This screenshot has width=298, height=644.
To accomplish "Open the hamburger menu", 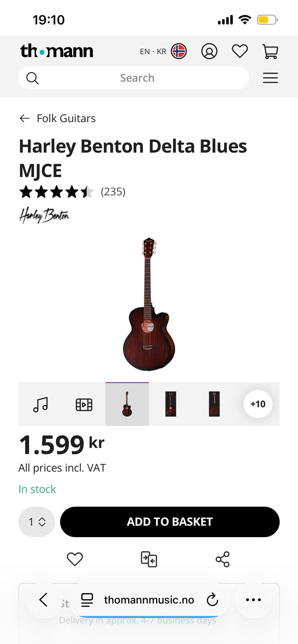I will click(270, 78).
